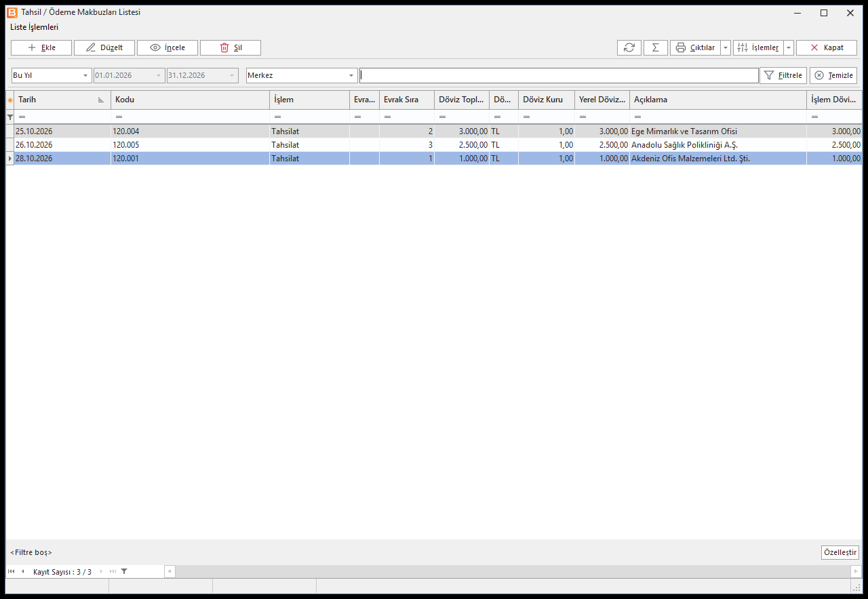This screenshot has height=599, width=868.
Task: Click the Düzelt button
Action: pos(104,47)
